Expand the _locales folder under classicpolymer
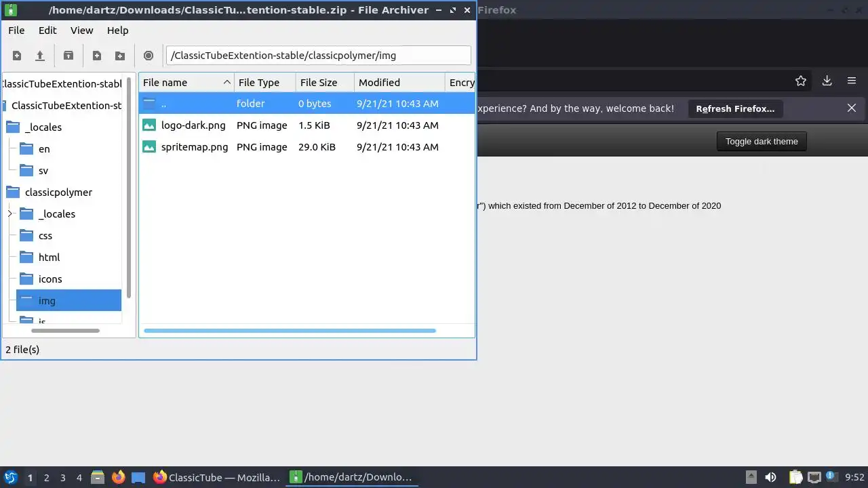Screen dimensions: 868x488 tap(10, 214)
